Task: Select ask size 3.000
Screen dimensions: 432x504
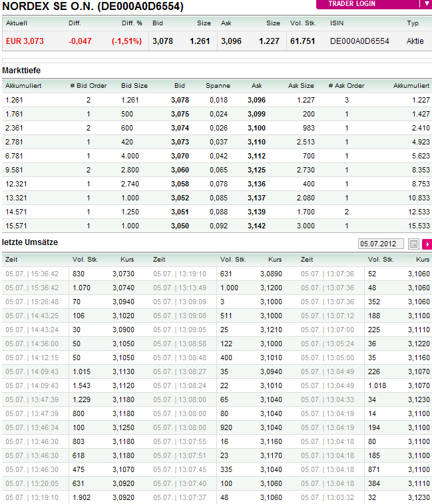Action: tap(306, 226)
